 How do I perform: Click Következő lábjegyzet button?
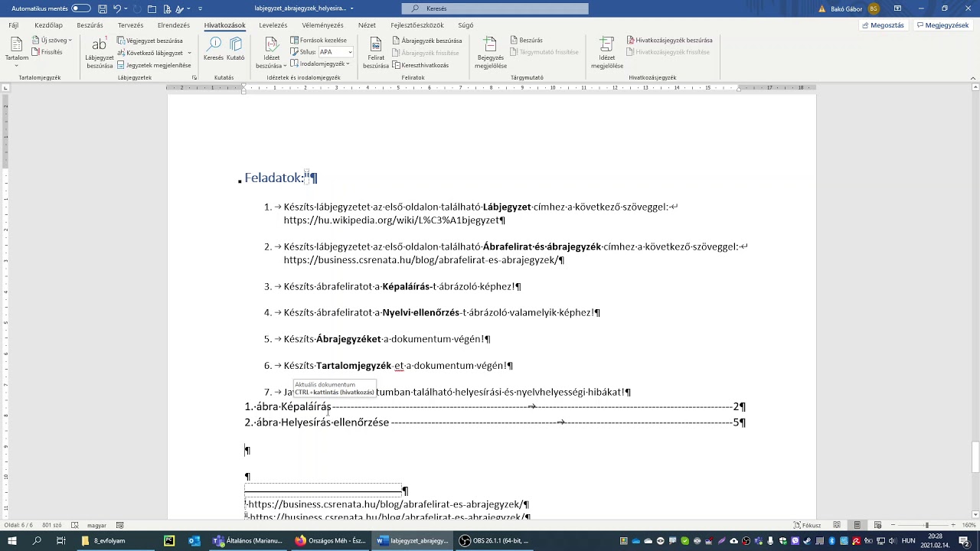click(x=150, y=53)
